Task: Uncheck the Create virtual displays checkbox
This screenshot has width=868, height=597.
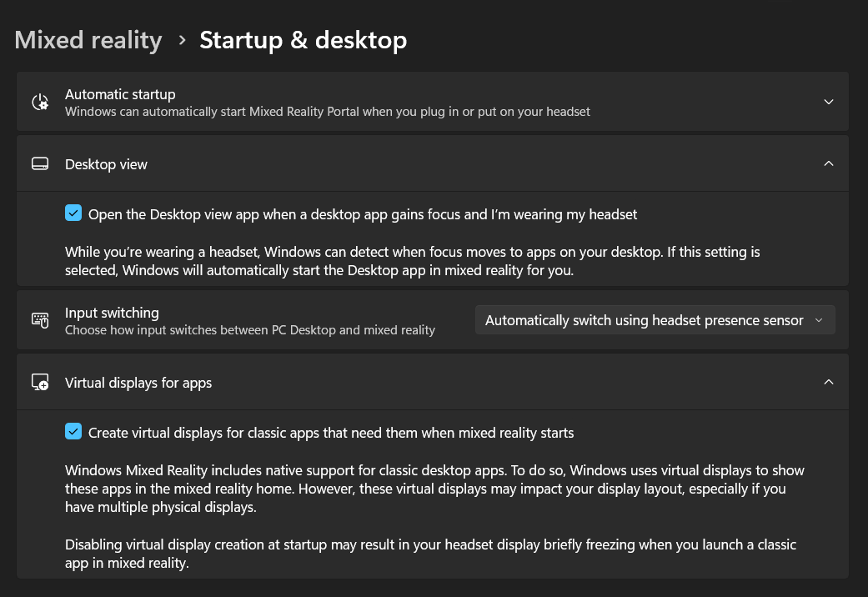Action: tap(73, 432)
